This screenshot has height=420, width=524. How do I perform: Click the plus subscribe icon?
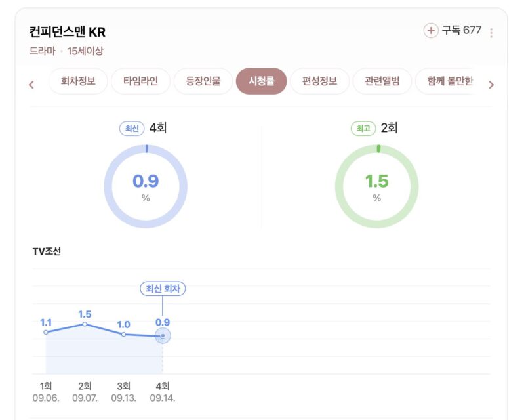click(x=431, y=31)
